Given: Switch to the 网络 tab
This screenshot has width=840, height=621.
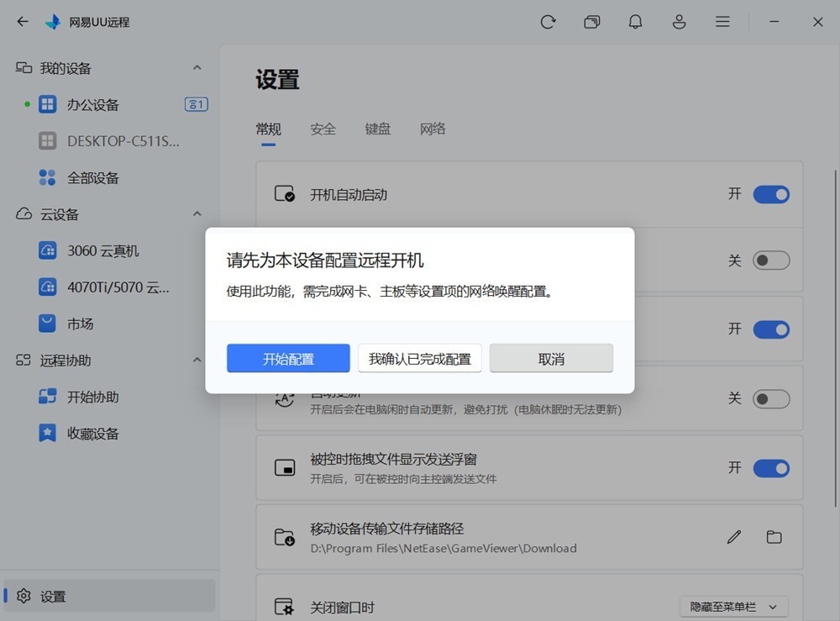Looking at the screenshot, I should point(433,129).
